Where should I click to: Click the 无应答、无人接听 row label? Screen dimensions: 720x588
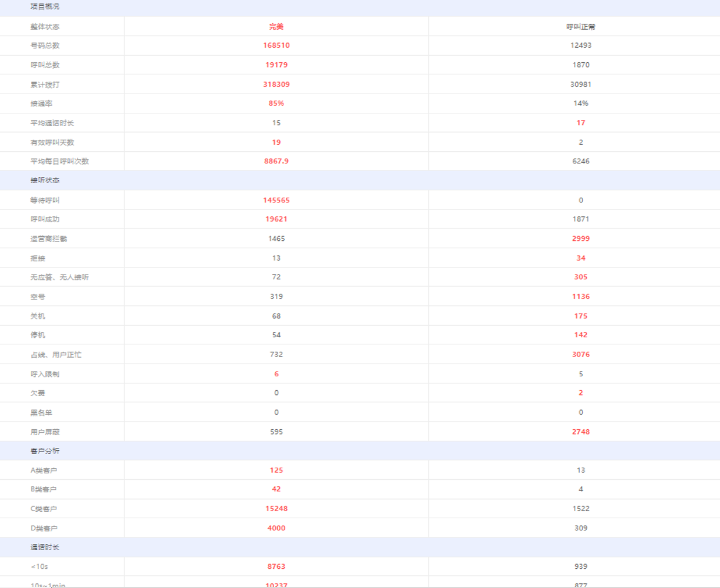[x=59, y=277]
